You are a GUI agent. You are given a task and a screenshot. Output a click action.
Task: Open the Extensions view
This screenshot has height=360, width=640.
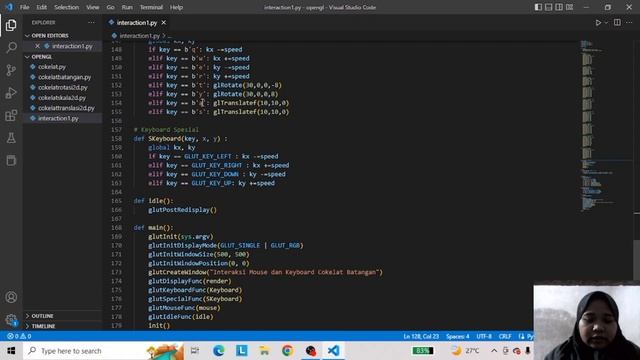pos(11,116)
